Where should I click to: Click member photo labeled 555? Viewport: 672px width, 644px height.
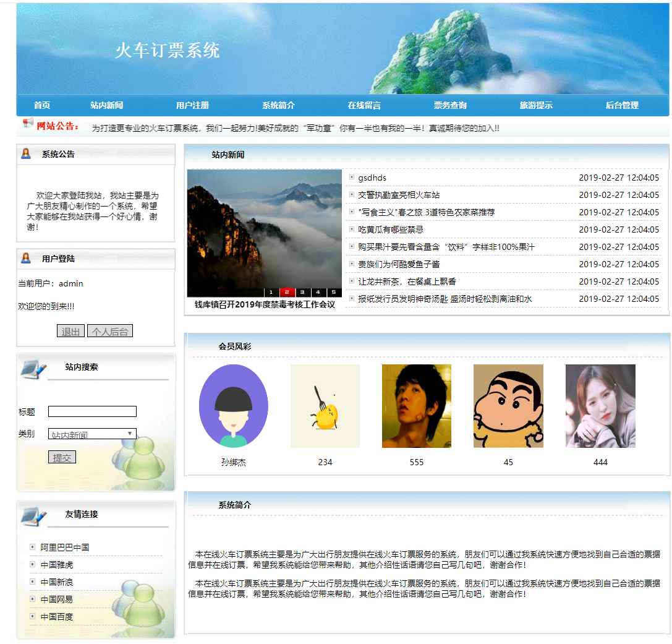[x=416, y=406]
